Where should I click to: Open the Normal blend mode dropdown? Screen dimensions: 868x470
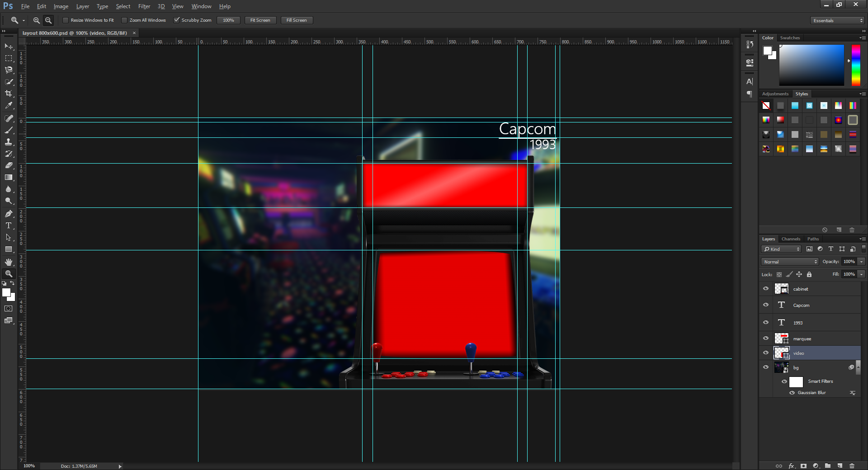790,262
